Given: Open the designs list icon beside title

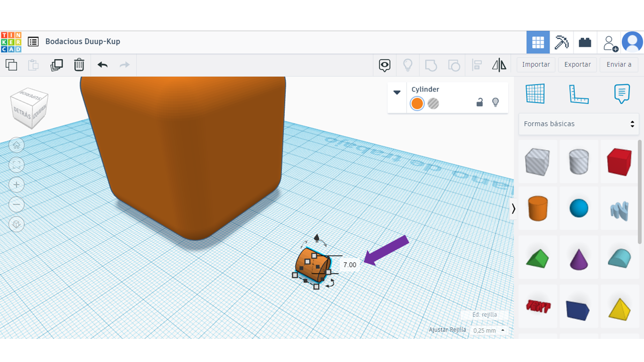Looking at the screenshot, I should [x=33, y=42].
